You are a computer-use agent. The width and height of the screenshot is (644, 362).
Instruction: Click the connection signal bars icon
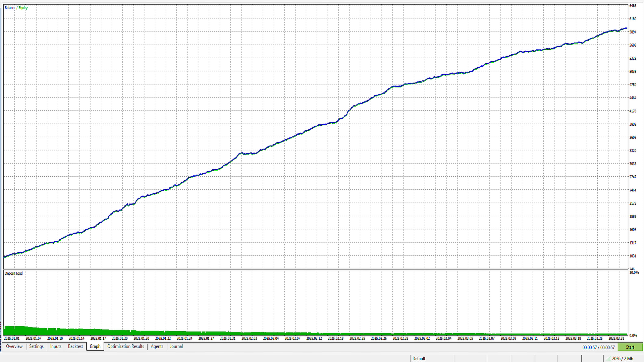point(608,359)
